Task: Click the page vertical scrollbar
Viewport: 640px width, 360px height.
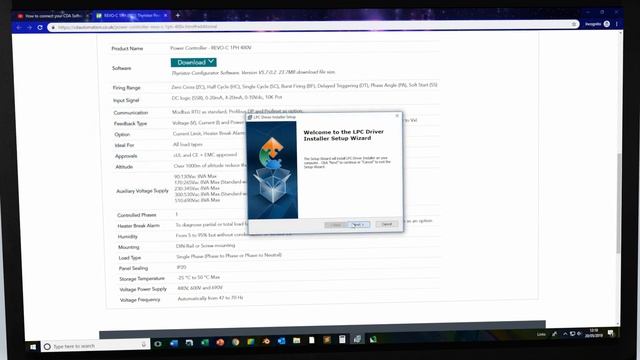Action: point(618,203)
